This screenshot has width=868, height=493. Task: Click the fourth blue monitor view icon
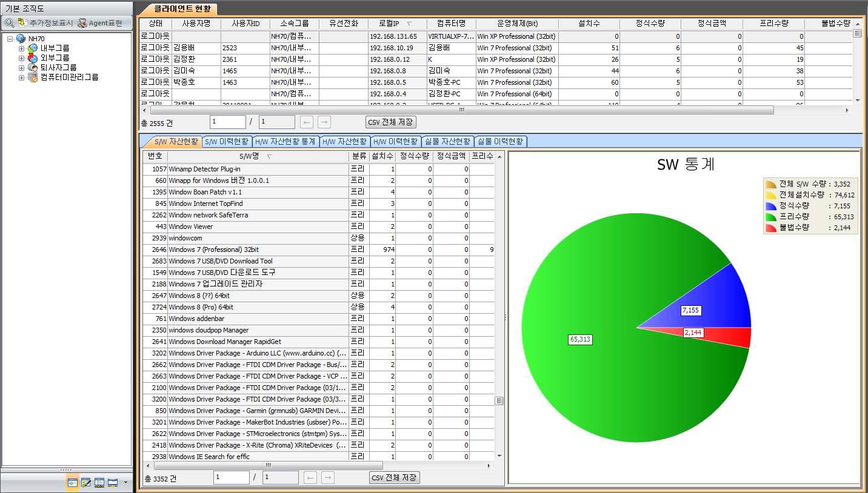pos(113,483)
